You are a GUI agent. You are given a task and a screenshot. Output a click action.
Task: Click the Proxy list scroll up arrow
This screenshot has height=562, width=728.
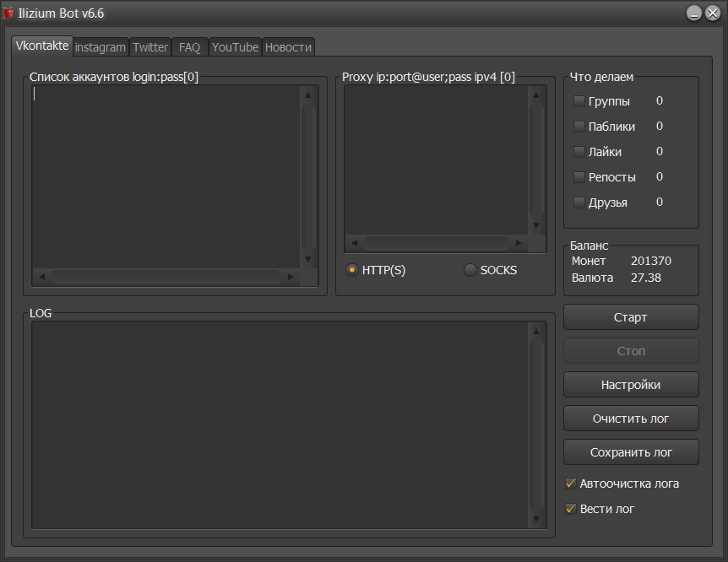point(536,95)
